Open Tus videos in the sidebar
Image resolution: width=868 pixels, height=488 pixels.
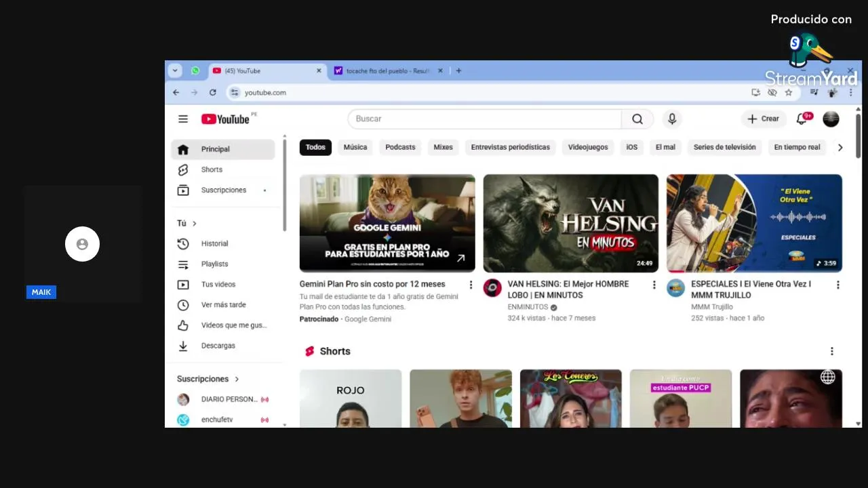pos(223,284)
